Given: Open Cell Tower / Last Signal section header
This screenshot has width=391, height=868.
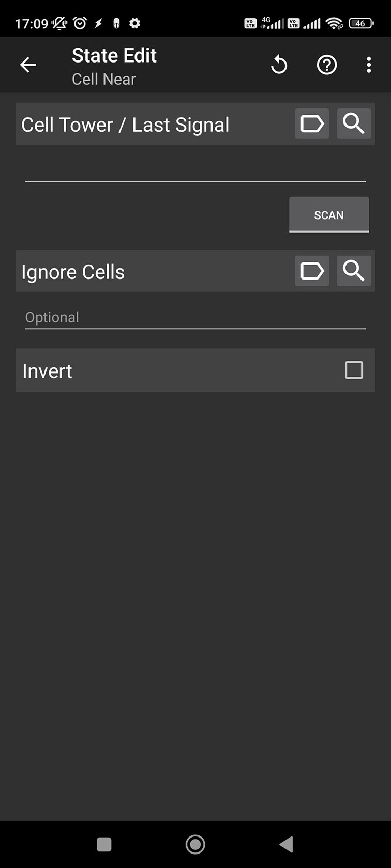Looking at the screenshot, I should (x=125, y=124).
